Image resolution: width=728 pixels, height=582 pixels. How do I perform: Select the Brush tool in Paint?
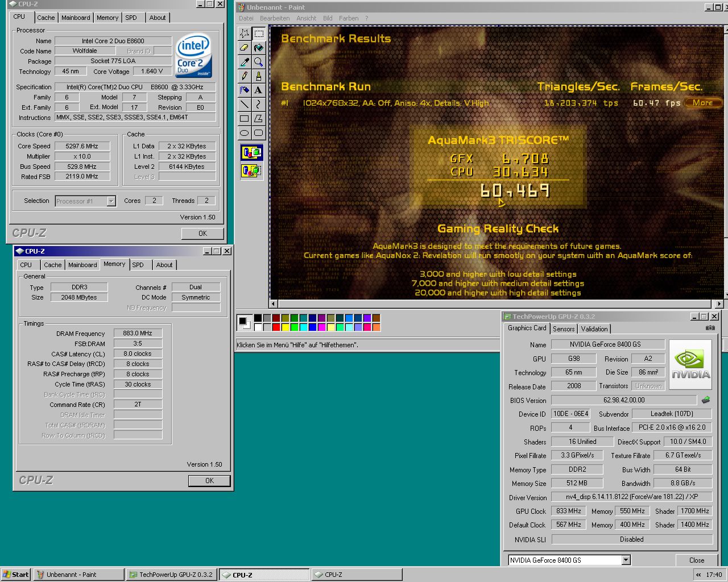click(x=259, y=76)
